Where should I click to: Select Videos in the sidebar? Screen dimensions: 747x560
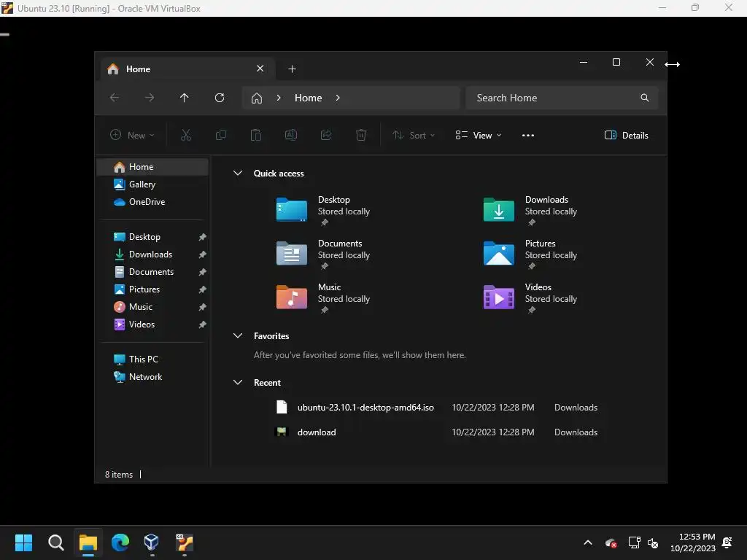tap(142, 324)
